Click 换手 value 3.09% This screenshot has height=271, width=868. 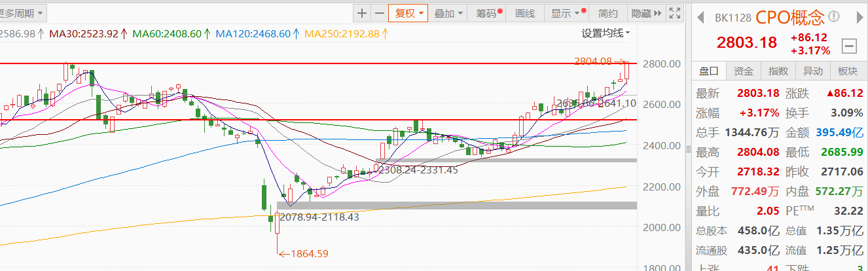848,113
